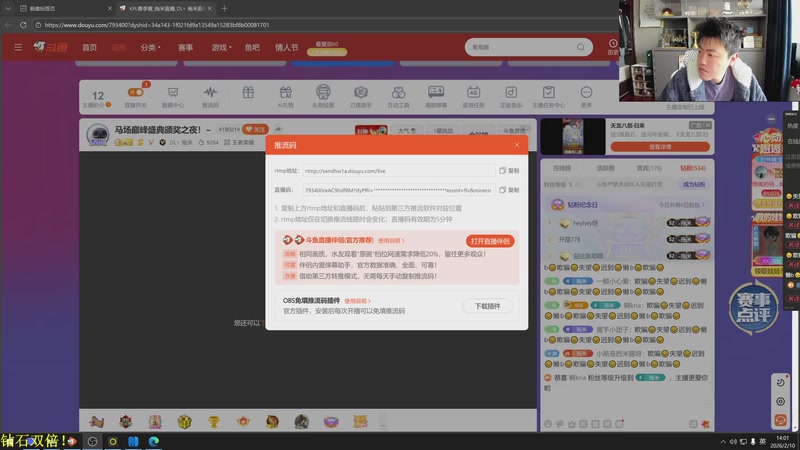Open 使用说明 link beside OBS免填推流码插件
The height and width of the screenshot is (450, 800).
pos(357,301)
